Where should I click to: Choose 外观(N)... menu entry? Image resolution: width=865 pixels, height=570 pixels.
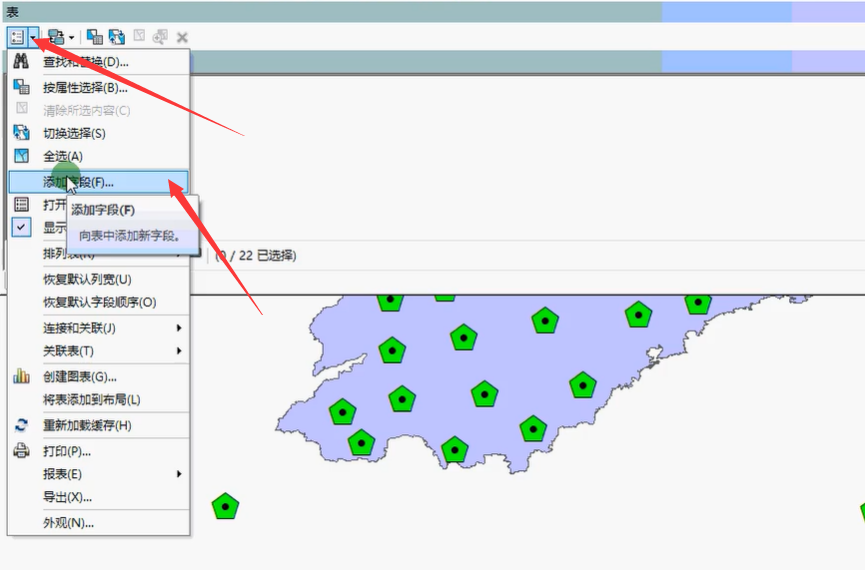pos(98,523)
